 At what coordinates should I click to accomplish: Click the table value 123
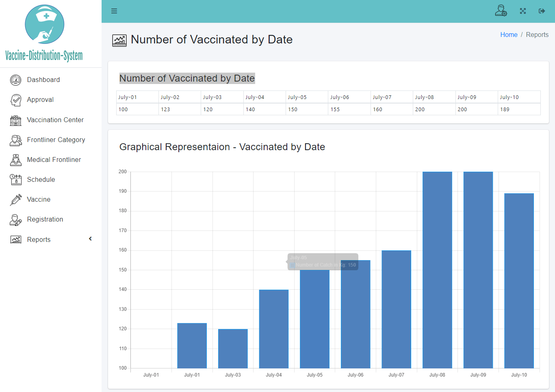click(x=180, y=109)
